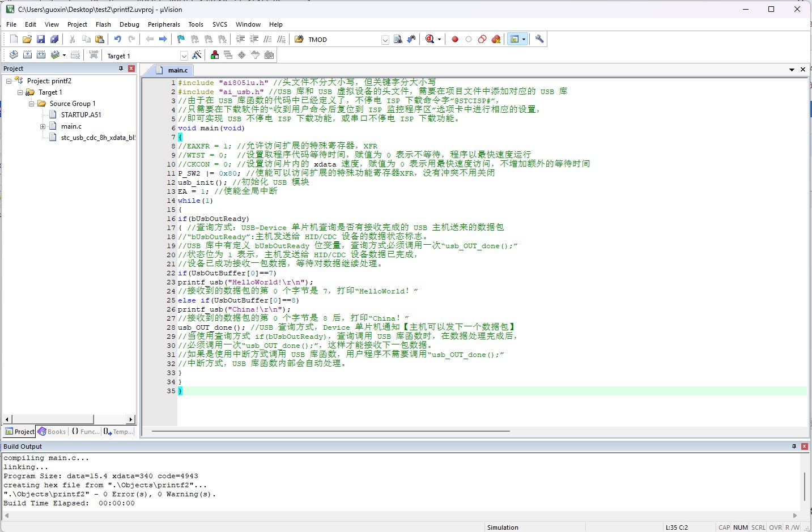Collapse the Project: printf2 tree node

(x=8, y=81)
